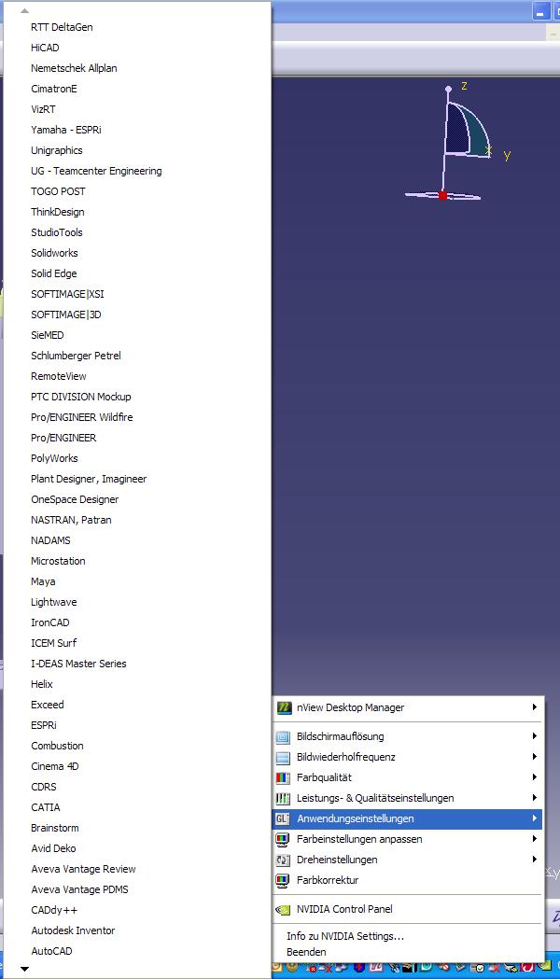The height and width of the screenshot is (979, 560).
Task: Expand Anwendungseinstellungen submenu arrow
Action: click(x=535, y=818)
